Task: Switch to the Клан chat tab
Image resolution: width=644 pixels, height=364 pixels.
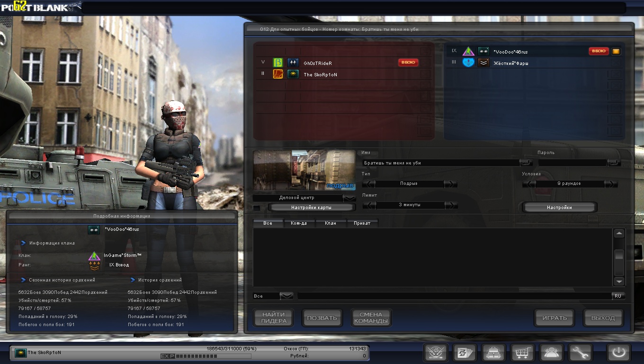Action: coord(331,223)
